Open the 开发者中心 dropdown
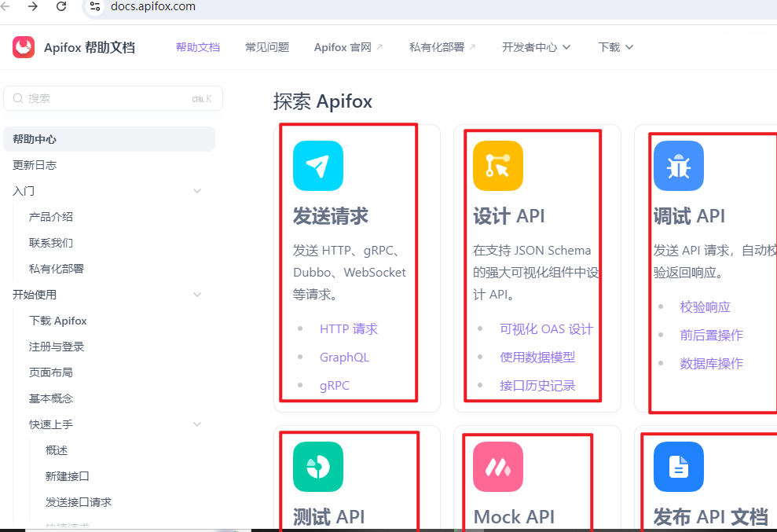Viewport: 777px width, 532px height. pos(536,47)
